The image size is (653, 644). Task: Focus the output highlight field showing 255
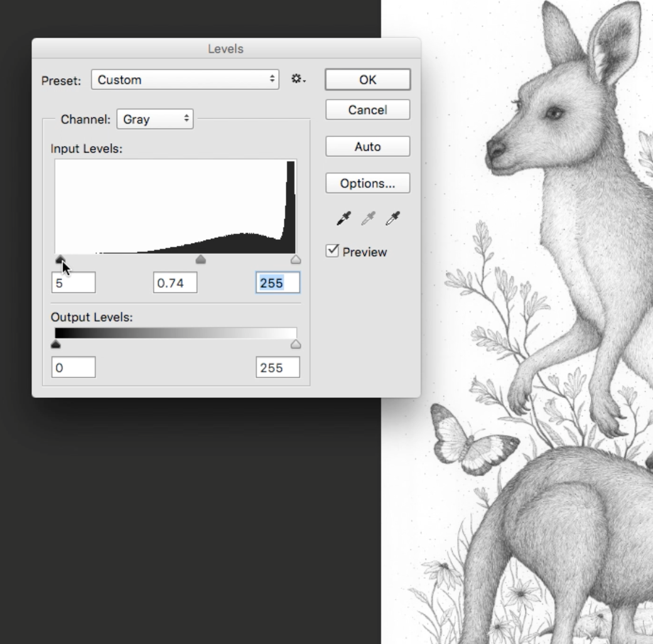(x=278, y=367)
